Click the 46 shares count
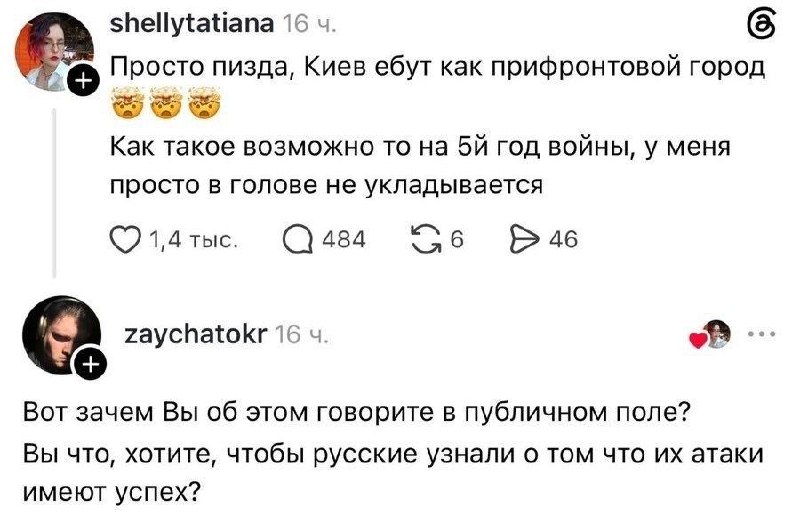Viewport: 800px width, 531px height. 563,240
